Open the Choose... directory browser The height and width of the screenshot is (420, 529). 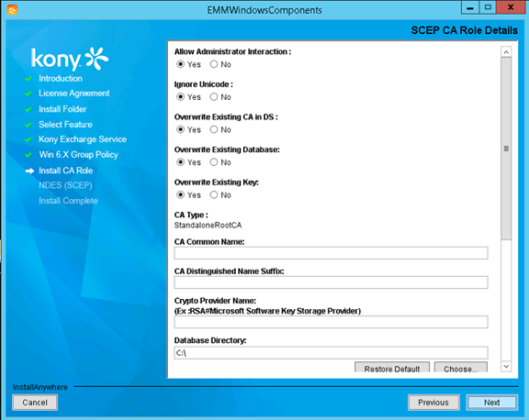coord(460,368)
